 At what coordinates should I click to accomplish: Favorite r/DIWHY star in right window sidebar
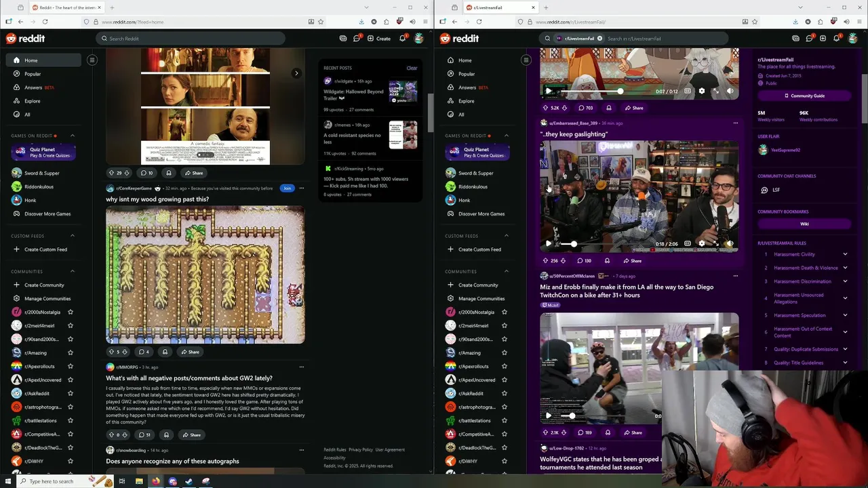coord(505,461)
